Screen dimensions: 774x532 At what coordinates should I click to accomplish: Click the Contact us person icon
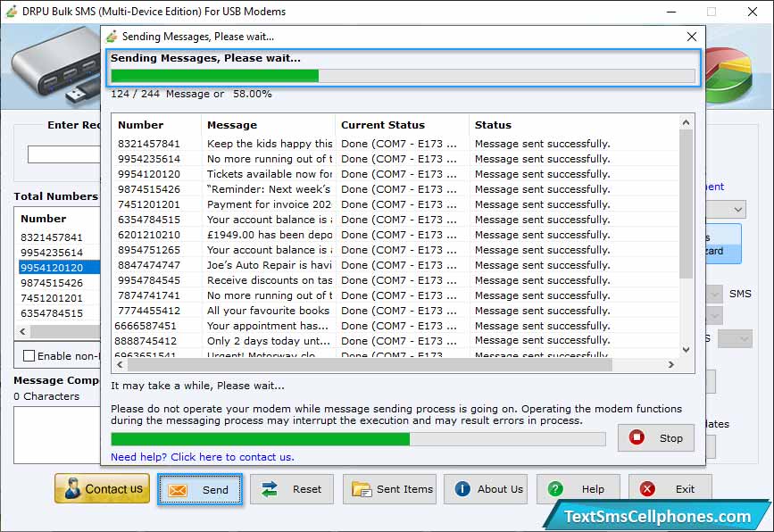[72, 488]
